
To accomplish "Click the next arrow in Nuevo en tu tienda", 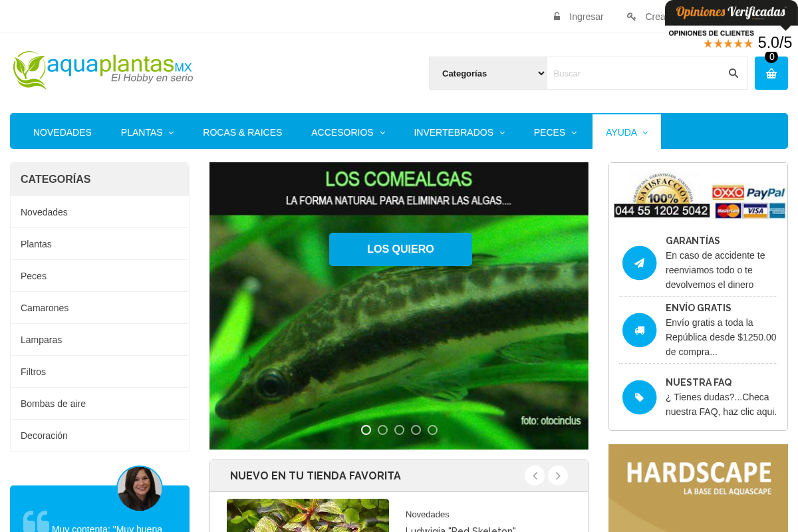I will click(x=557, y=475).
